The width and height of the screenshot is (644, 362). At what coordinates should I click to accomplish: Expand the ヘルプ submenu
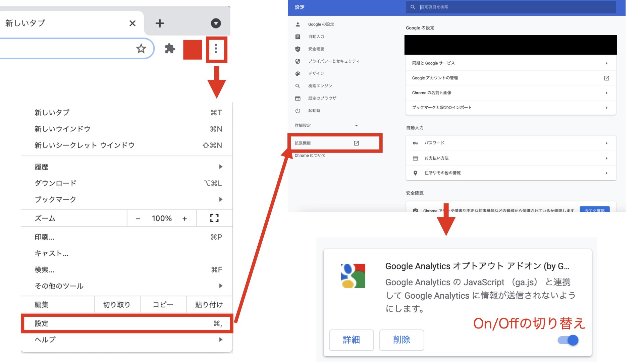(x=127, y=340)
